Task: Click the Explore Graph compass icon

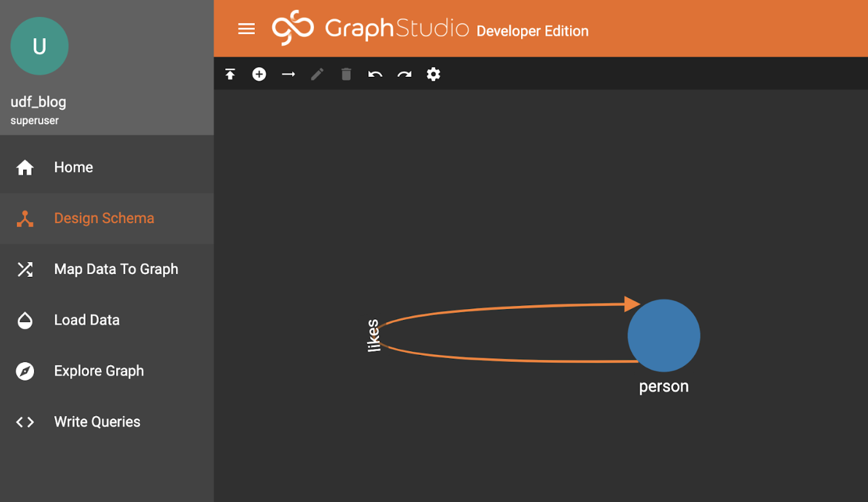Action: tap(25, 371)
